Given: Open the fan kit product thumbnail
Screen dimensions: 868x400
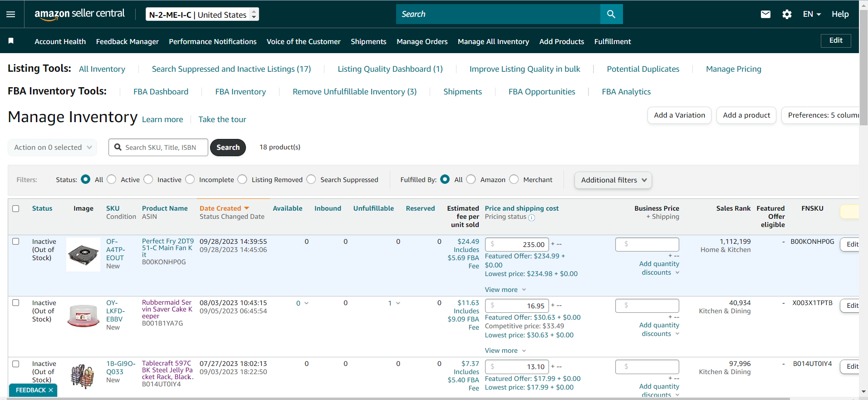Looking at the screenshot, I should point(83,254).
